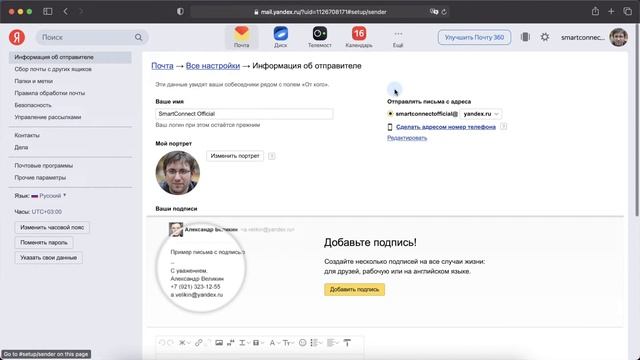Click Указать свои данные button

click(49, 258)
